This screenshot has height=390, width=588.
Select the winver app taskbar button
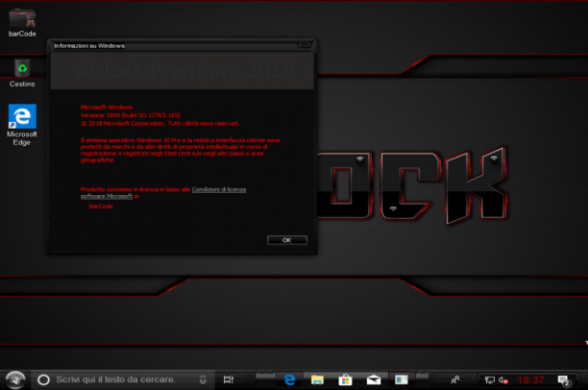(x=402, y=379)
